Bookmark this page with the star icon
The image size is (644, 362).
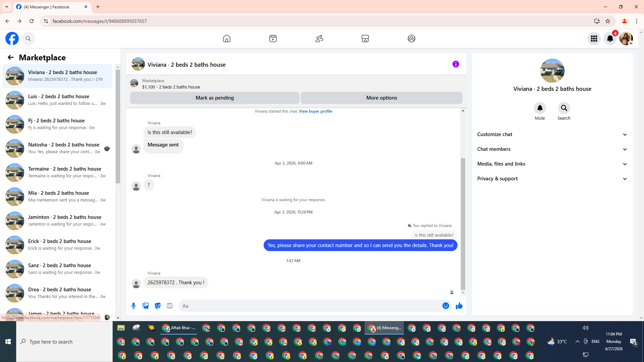(608, 21)
